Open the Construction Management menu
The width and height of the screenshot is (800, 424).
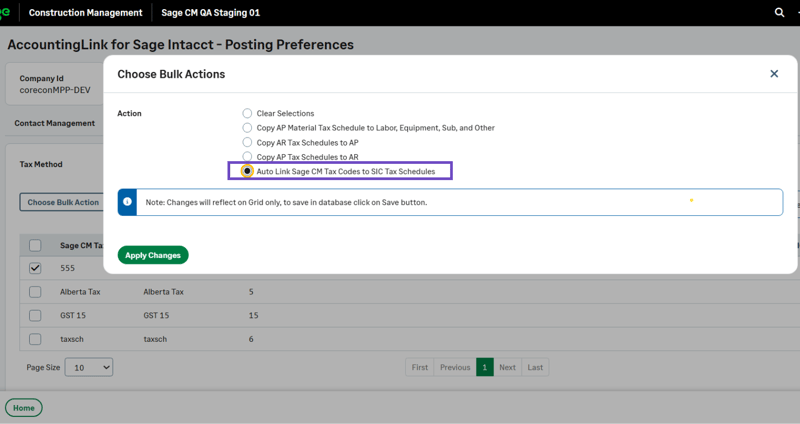(85, 13)
